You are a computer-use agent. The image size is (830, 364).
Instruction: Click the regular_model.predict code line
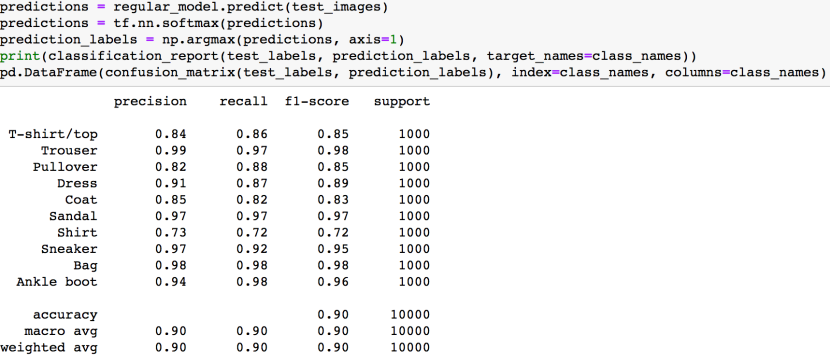pos(194,7)
